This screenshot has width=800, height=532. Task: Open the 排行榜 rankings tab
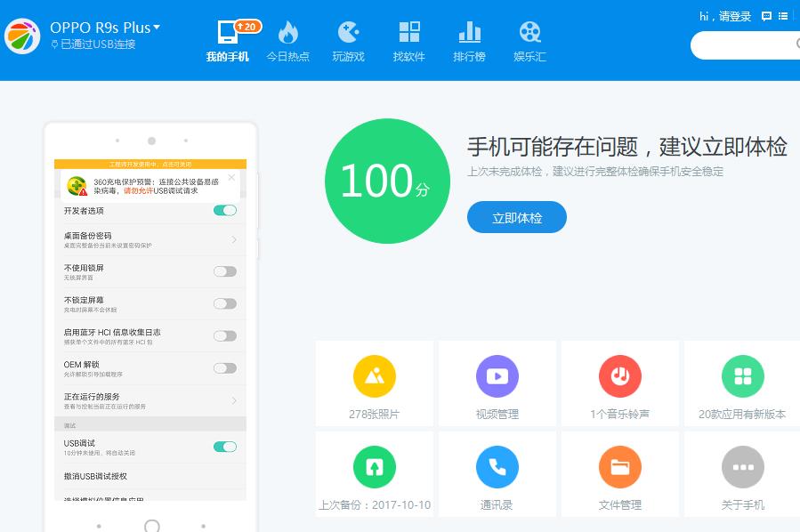coord(469,42)
